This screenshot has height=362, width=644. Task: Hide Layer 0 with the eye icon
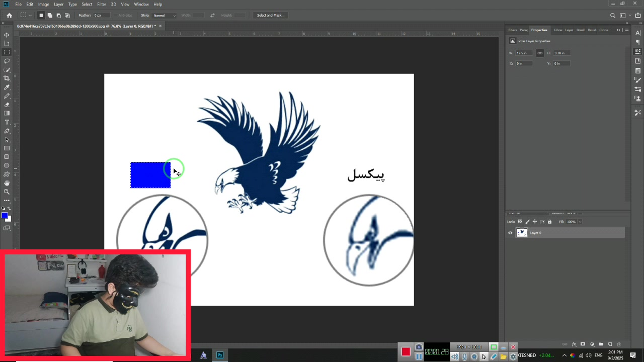(510, 233)
